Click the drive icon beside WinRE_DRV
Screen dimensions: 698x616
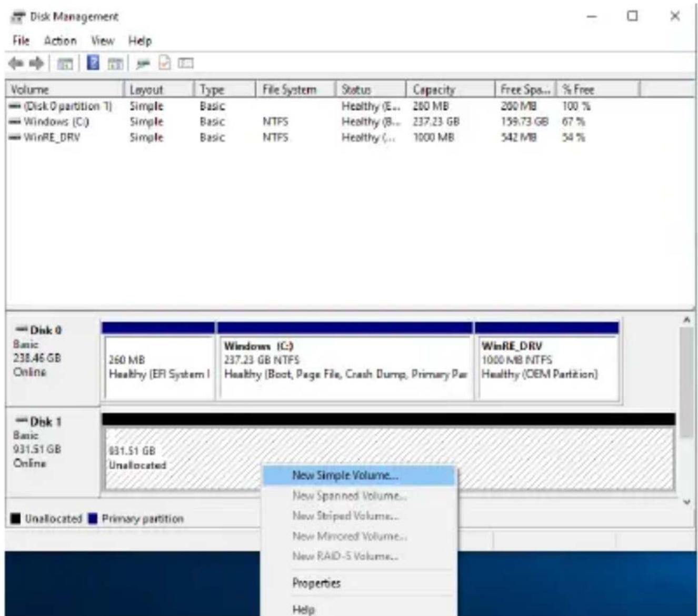point(15,137)
